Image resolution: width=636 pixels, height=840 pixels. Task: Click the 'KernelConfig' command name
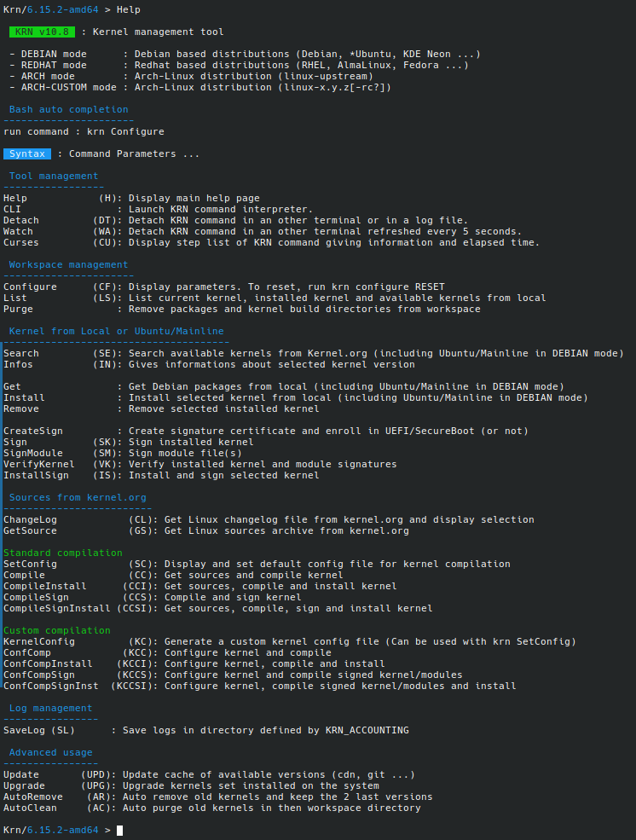pos(39,642)
